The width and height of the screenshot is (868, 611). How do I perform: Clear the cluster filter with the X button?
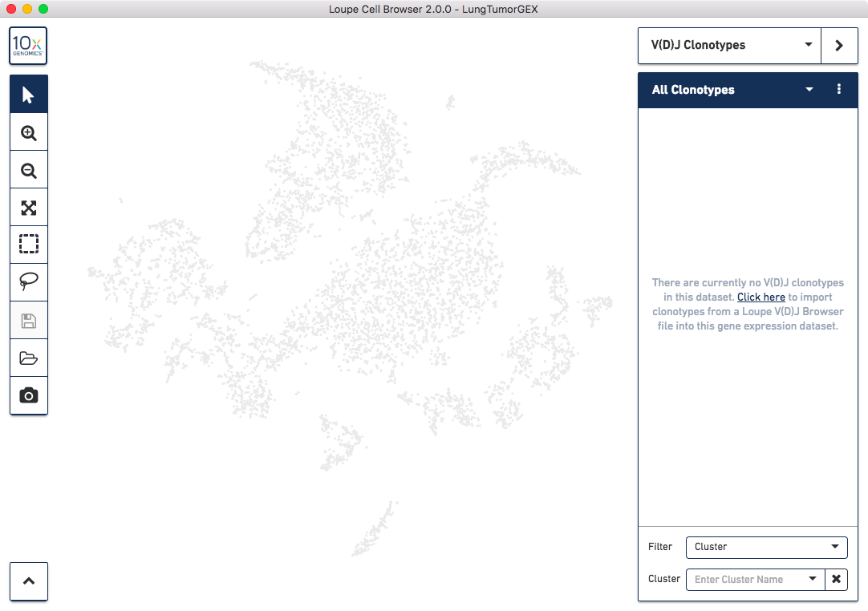(837, 580)
